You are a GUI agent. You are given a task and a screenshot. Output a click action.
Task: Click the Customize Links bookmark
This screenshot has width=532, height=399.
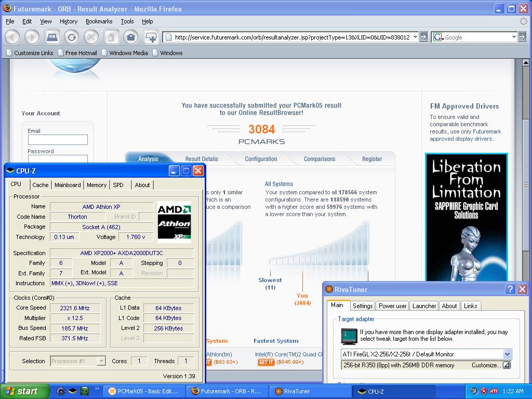(x=30, y=53)
